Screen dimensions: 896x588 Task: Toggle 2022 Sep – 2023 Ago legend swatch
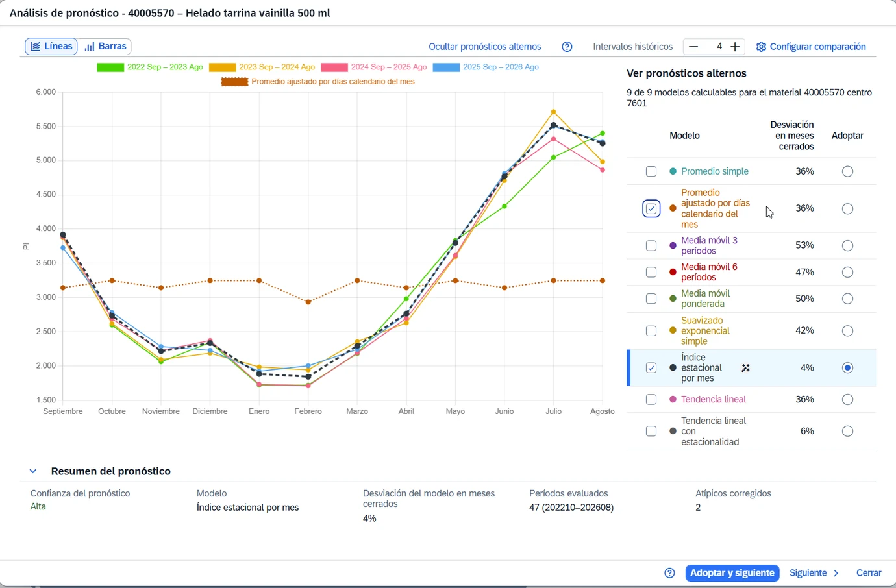click(110, 67)
